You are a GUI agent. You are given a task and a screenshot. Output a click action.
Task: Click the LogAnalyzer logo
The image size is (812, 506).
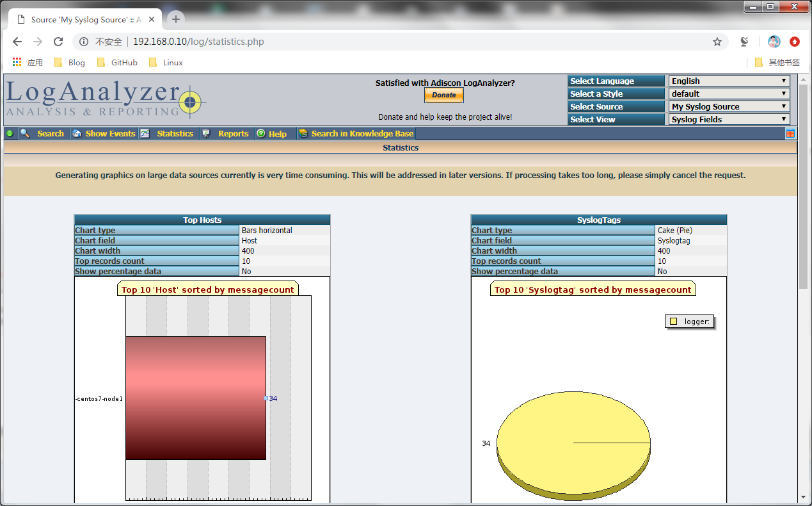106,101
